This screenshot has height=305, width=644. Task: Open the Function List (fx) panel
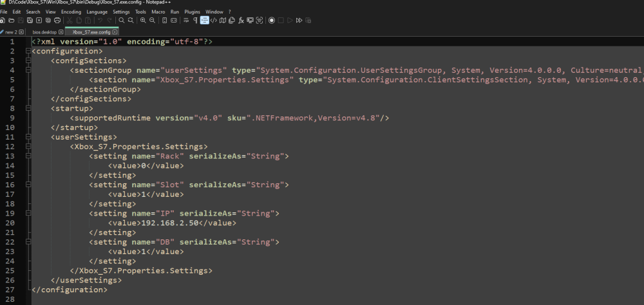(x=241, y=21)
